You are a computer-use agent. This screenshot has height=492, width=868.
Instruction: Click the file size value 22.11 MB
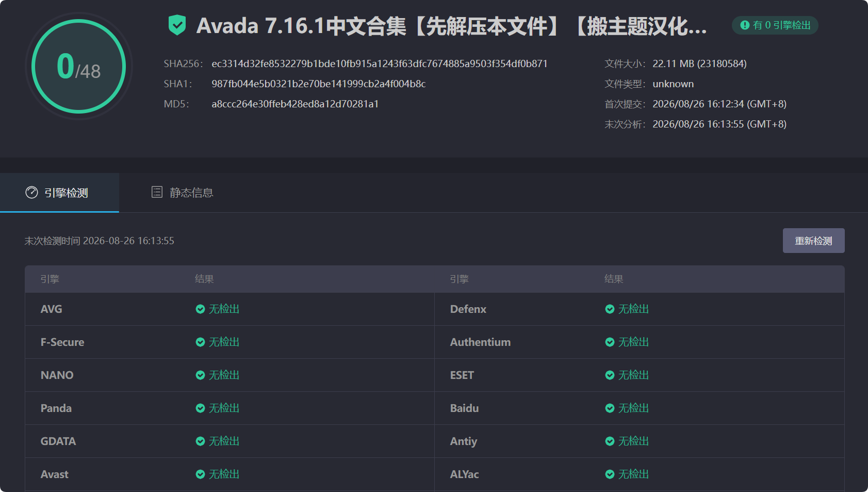tap(699, 64)
